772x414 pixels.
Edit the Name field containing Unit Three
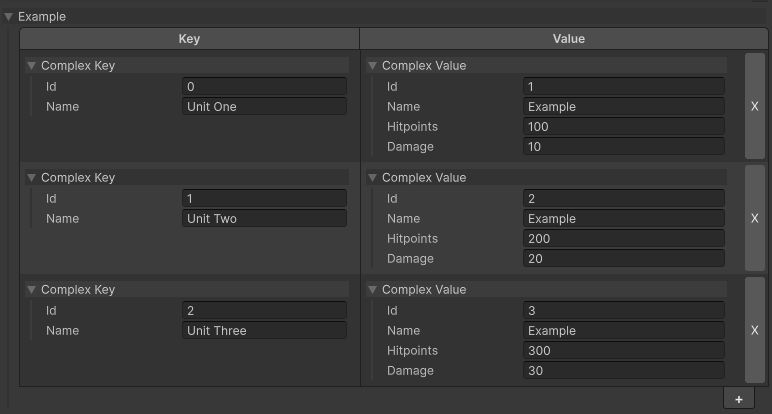coord(264,331)
